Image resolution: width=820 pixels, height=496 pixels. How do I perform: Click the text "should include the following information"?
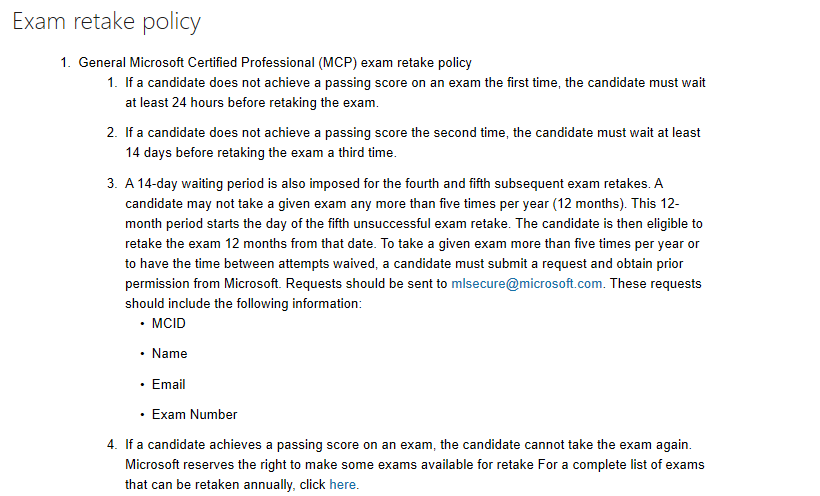[x=242, y=303]
